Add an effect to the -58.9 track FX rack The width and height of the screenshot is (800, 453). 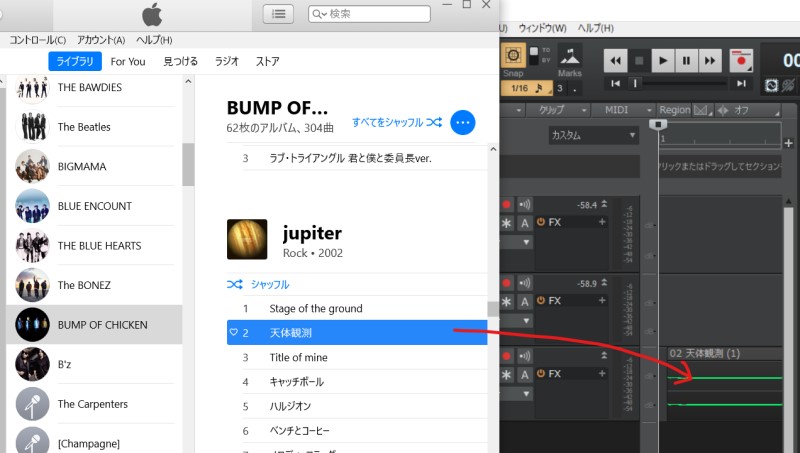point(602,300)
